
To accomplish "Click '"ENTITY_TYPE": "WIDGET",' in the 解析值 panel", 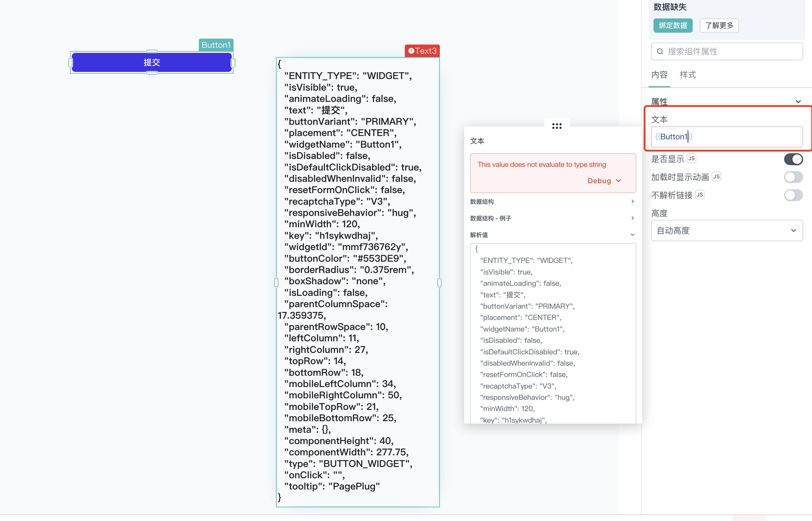I will tap(526, 260).
